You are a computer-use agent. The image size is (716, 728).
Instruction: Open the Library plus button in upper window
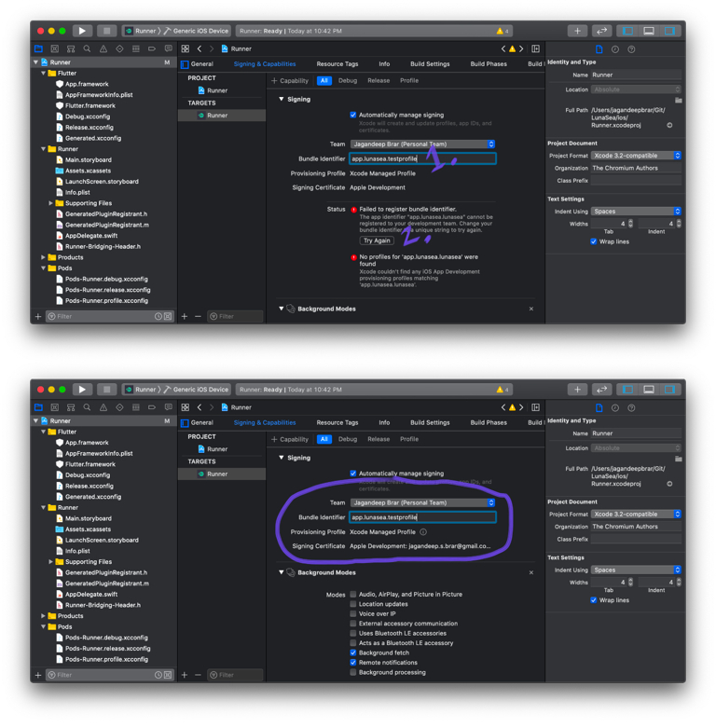tap(577, 31)
